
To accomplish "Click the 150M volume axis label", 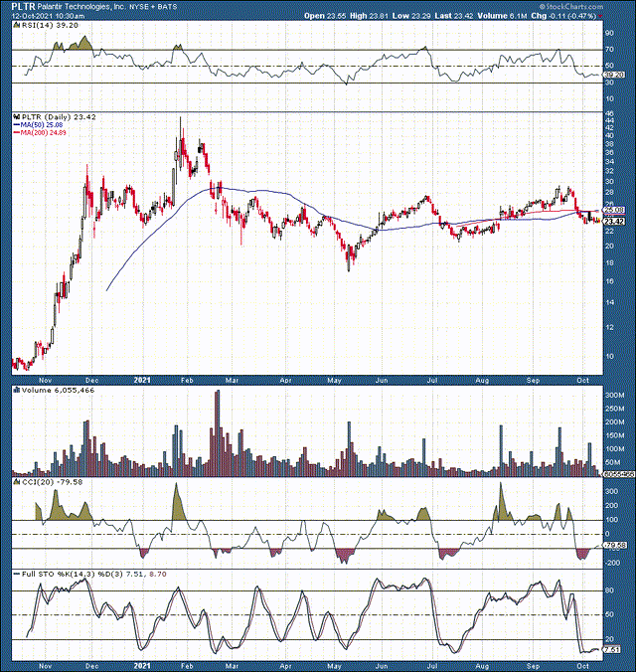I will [614, 435].
